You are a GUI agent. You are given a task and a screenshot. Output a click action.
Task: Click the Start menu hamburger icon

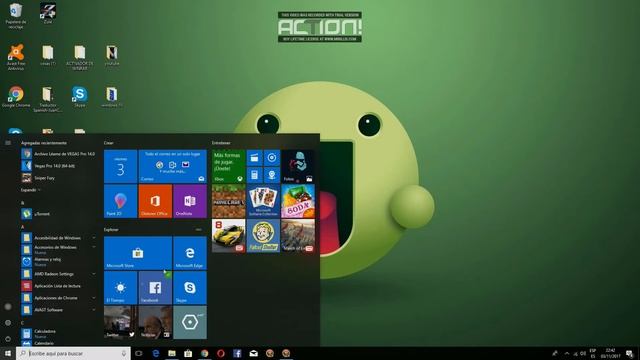pyautogui.click(x=8, y=143)
